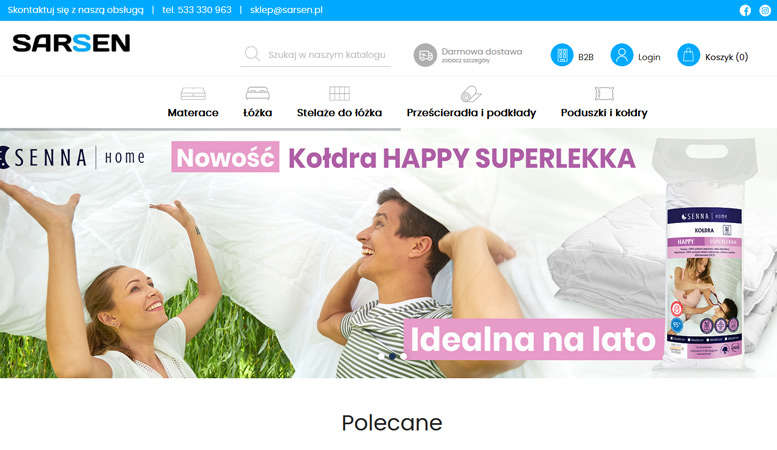Open the B2B blue icon
This screenshot has height=450, width=777.
tap(562, 55)
